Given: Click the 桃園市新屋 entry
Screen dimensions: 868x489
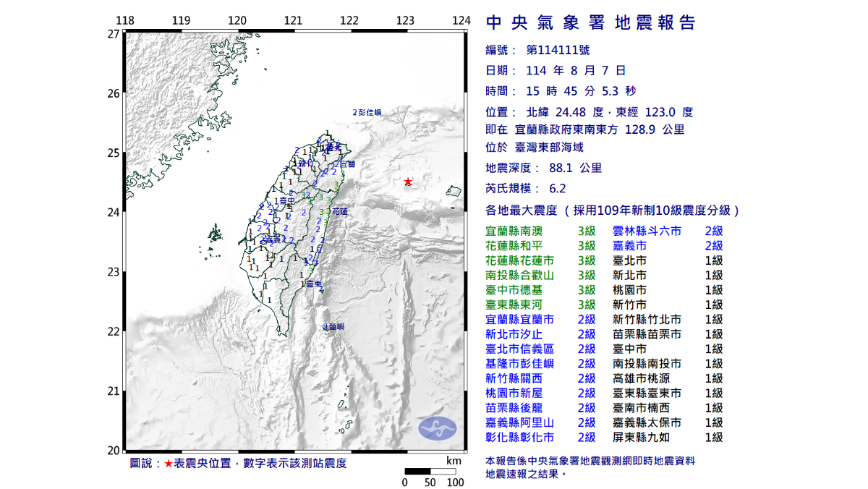Looking at the screenshot, I should pyautogui.click(x=514, y=393).
